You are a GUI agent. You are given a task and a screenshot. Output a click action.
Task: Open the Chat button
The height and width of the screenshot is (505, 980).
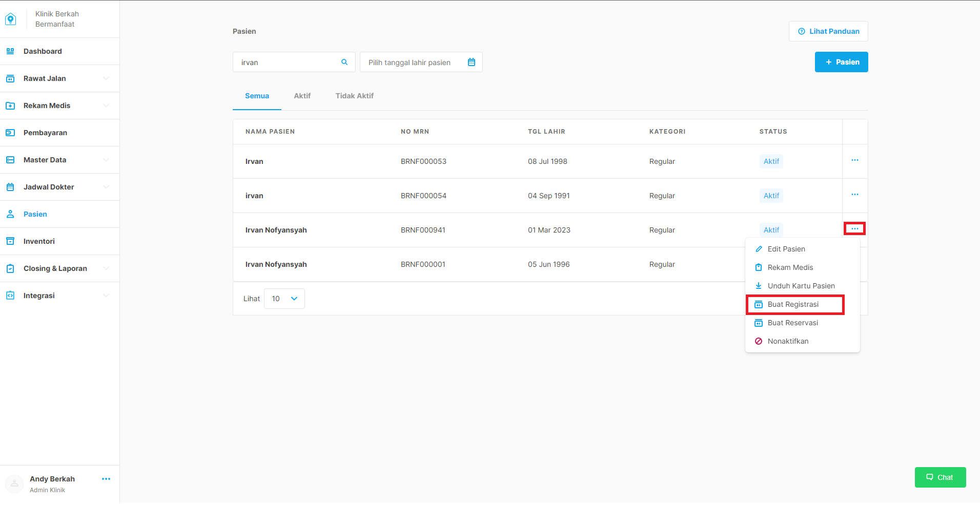tap(941, 477)
